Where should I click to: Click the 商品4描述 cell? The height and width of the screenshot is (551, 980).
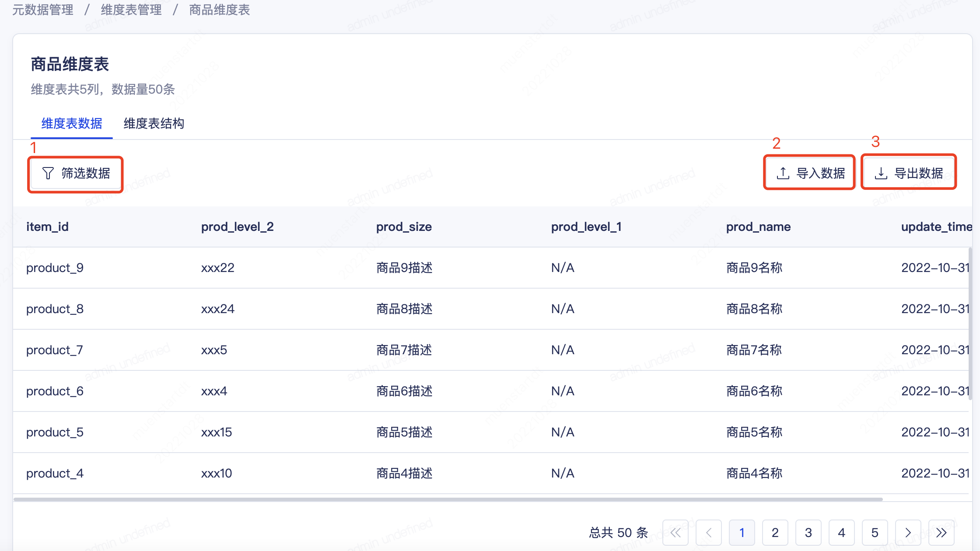pyautogui.click(x=404, y=473)
